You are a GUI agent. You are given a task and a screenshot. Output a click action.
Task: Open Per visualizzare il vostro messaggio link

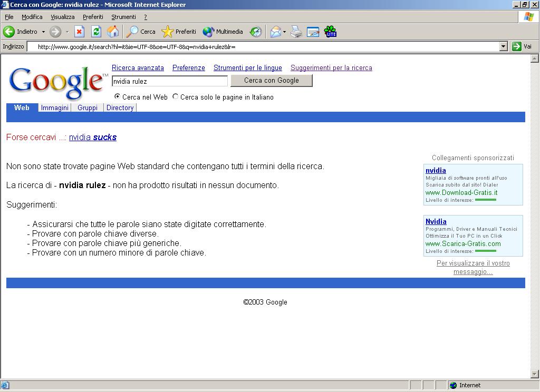473,268
